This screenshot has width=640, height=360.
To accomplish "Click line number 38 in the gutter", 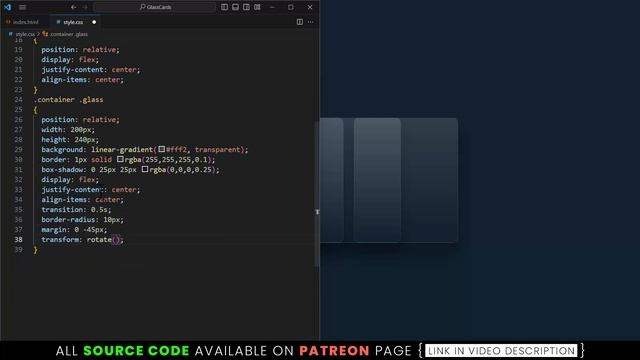I will click(x=18, y=240).
